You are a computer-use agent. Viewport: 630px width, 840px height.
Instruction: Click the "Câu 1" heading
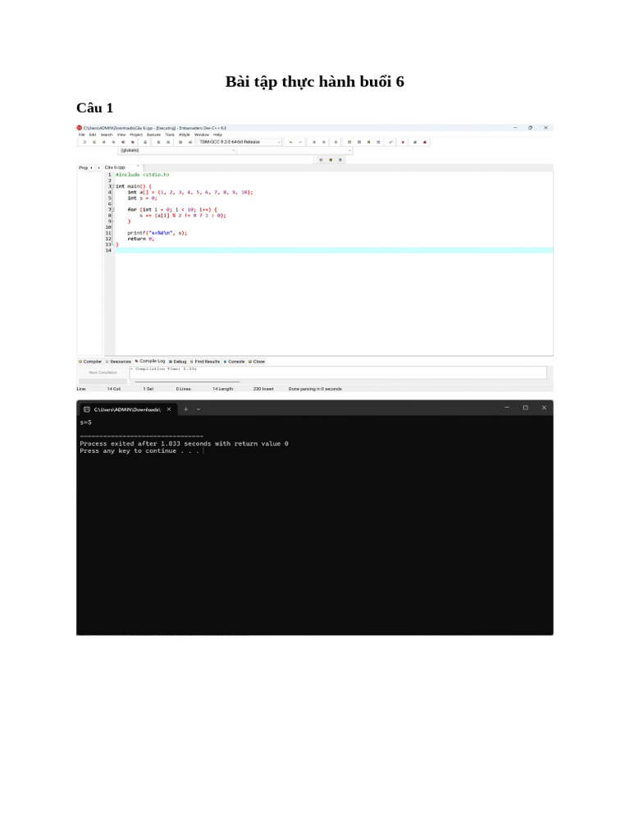point(95,107)
